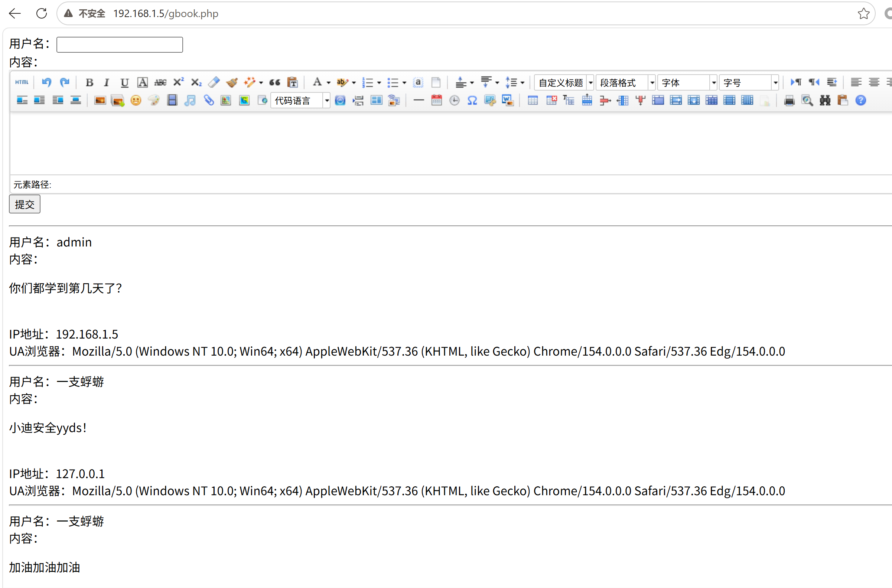The height and width of the screenshot is (588, 892).
Task: Insert special character Omega icon
Action: tap(472, 101)
